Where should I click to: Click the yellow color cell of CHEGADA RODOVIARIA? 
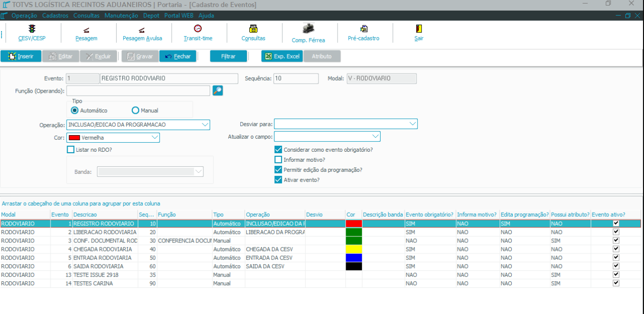354,249
